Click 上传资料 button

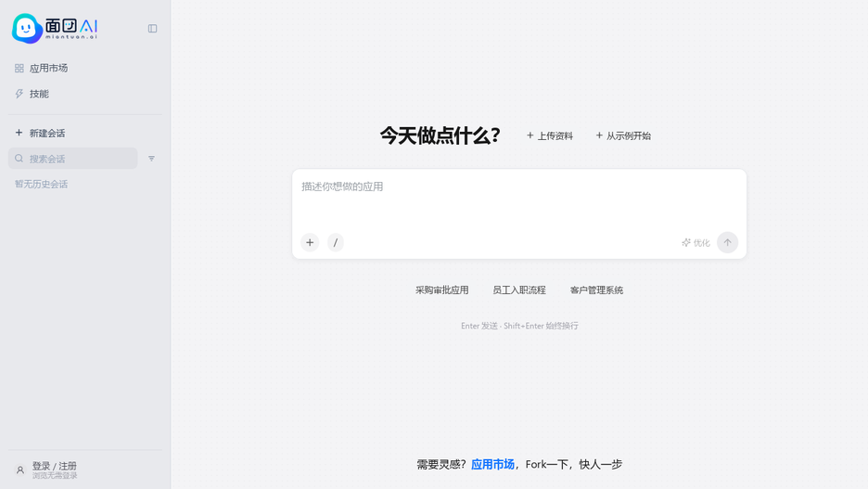coord(550,135)
